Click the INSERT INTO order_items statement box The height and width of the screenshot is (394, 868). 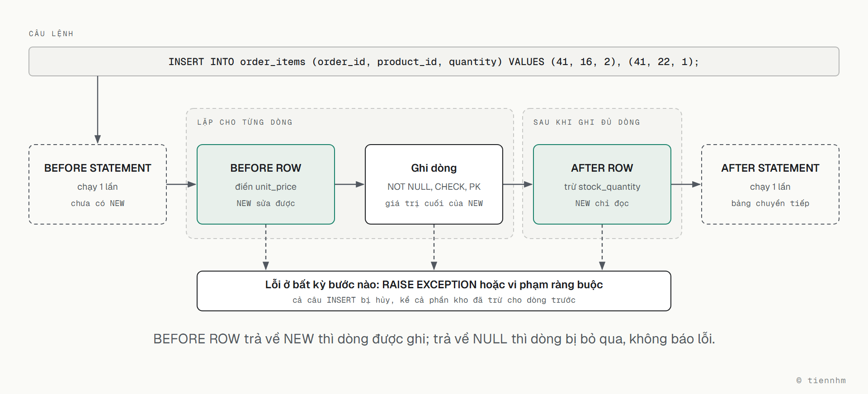[x=434, y=61]
